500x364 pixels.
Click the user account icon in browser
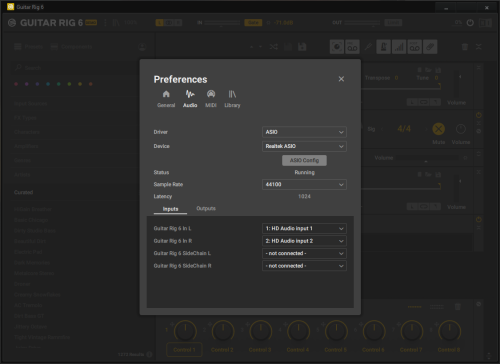click(x=142, y=47)
